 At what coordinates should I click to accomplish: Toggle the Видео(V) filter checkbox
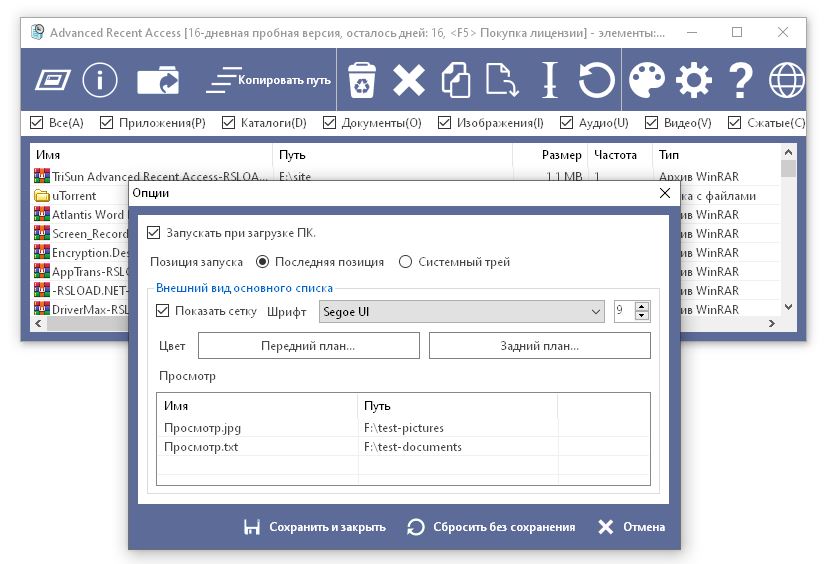tap(651, 123)
